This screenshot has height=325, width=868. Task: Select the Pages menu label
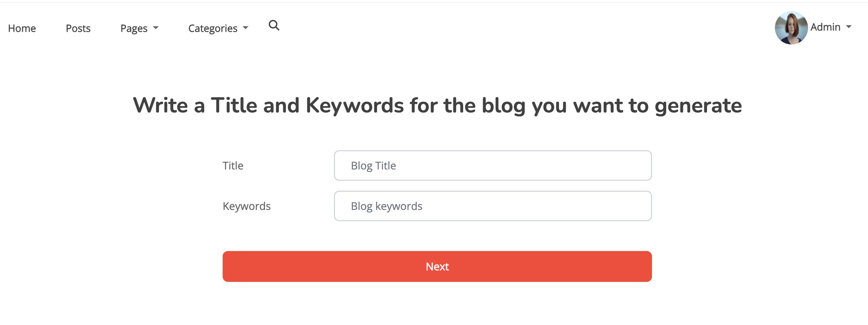[134, 28]
